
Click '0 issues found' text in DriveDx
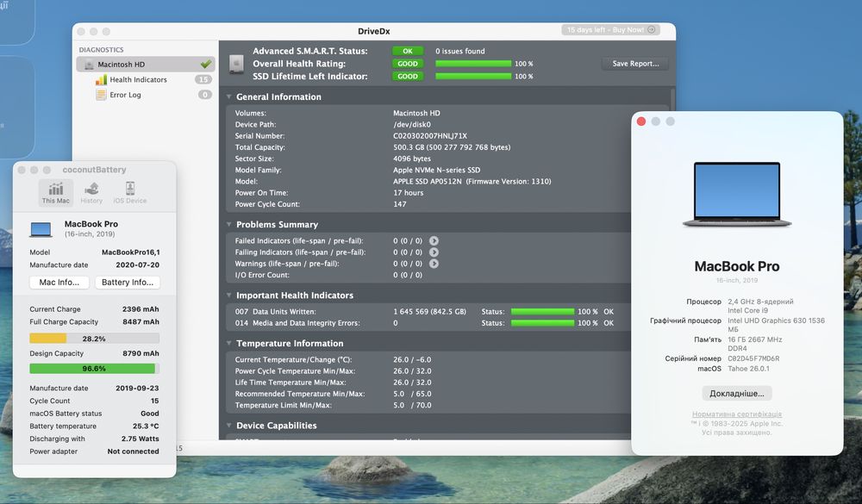coord(460,51)
